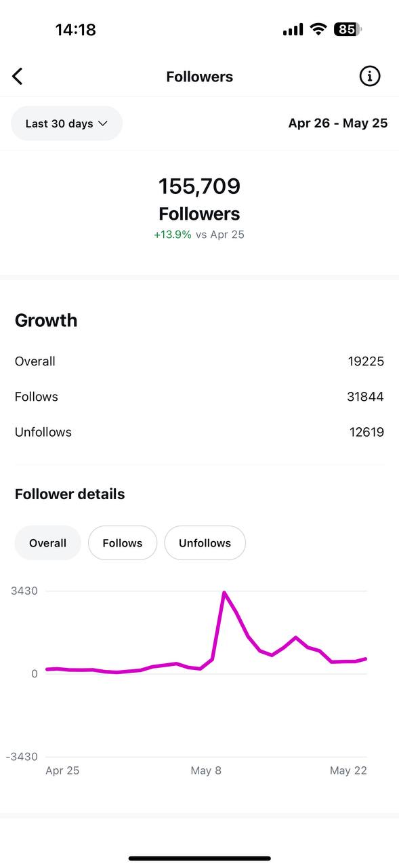
Task: Tap the chart peak near May 8
Action: [x=224, y=593]
